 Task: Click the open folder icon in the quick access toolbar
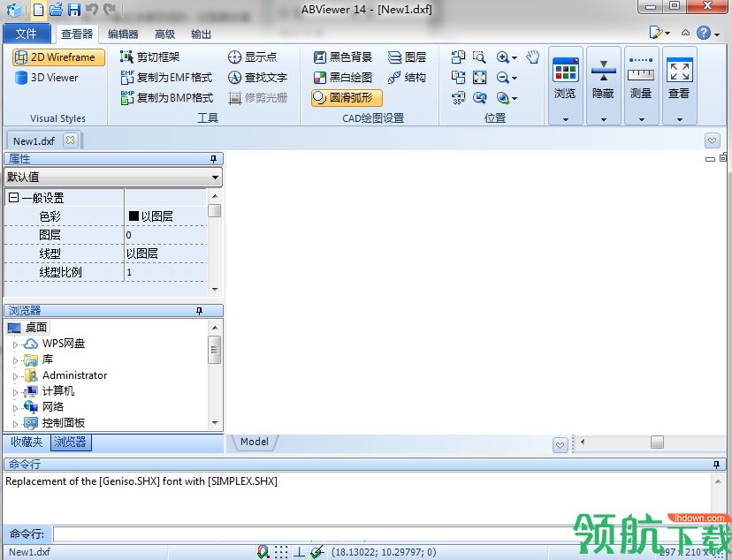(x=56, y=10)
